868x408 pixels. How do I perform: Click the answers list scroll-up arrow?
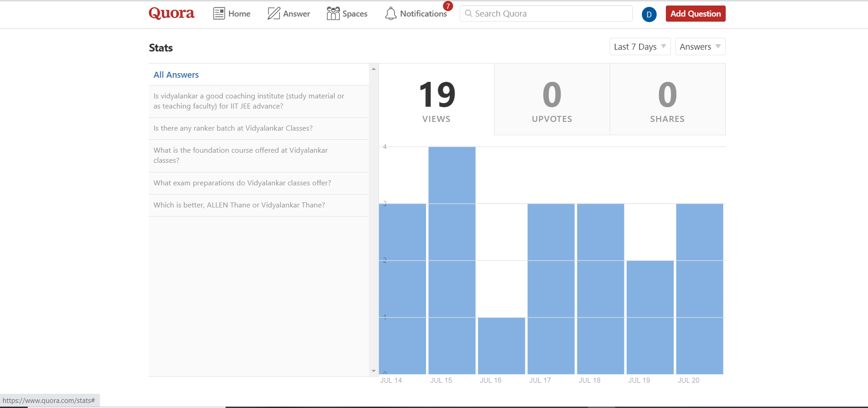pyautogui.click(x=373, y=69)
